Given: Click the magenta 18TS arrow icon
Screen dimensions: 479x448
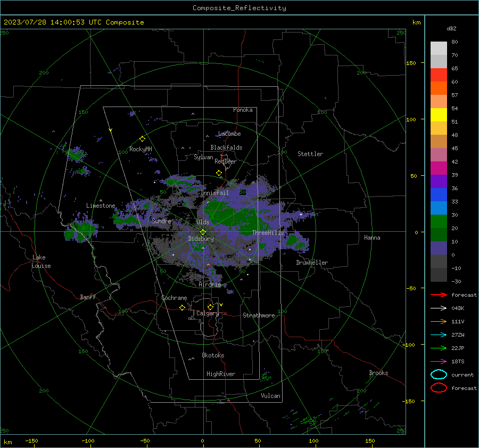Looking at the screenshot, I should point(439,361).
